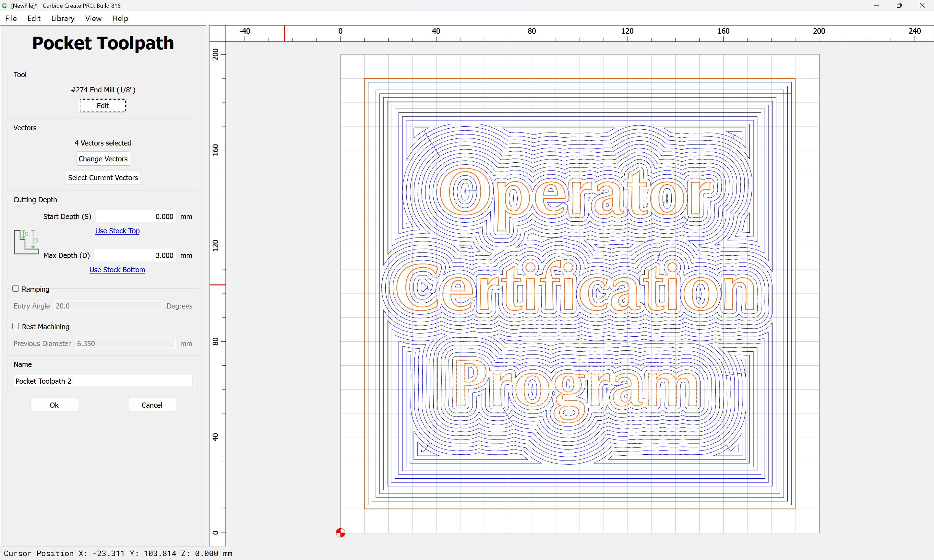
Task: Click the Previous Diameter field
Action: coord(125,344)
